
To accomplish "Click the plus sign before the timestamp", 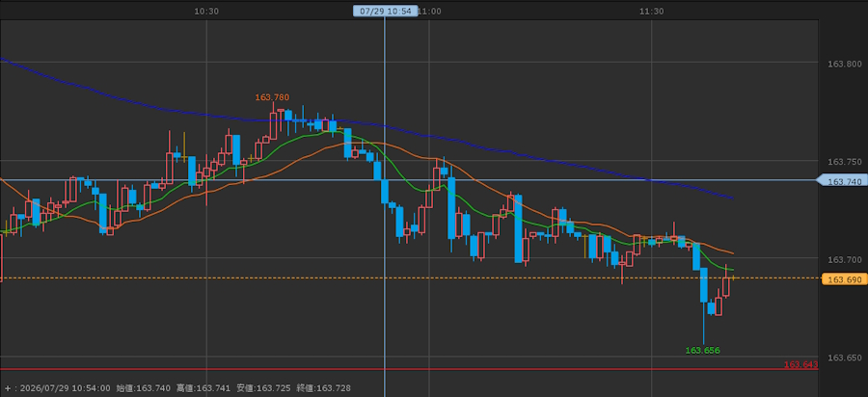I will point(7,388).
